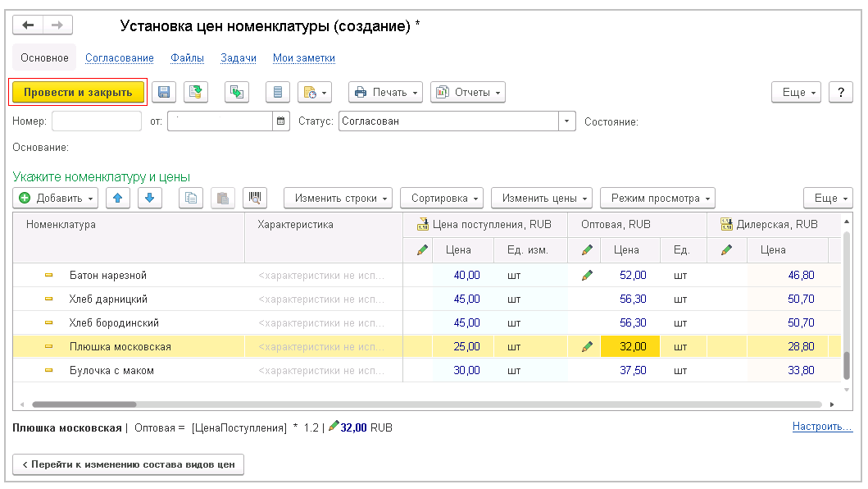Image resolution: width=868 pixels, height=489 pixels.
Task: Click pencil column header under Оптовая
Action: 588,250
